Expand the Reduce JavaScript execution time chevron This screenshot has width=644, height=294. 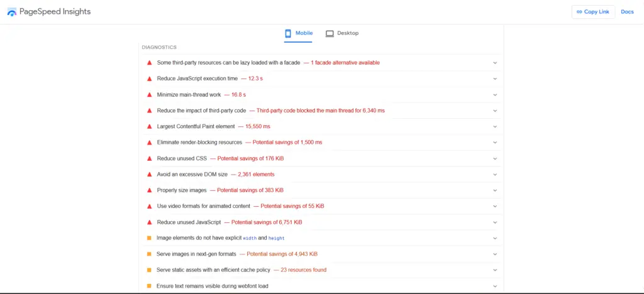(x=495, y=79)
